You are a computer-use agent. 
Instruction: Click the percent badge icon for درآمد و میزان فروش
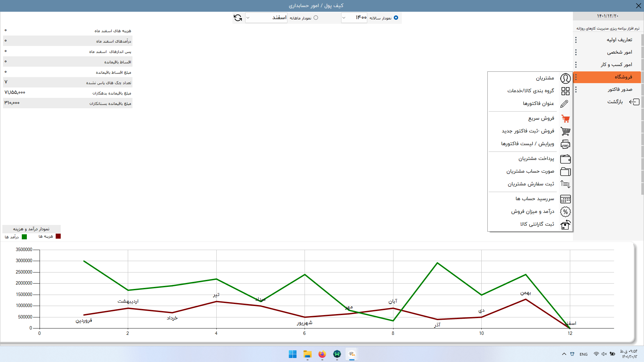[565, 212]
